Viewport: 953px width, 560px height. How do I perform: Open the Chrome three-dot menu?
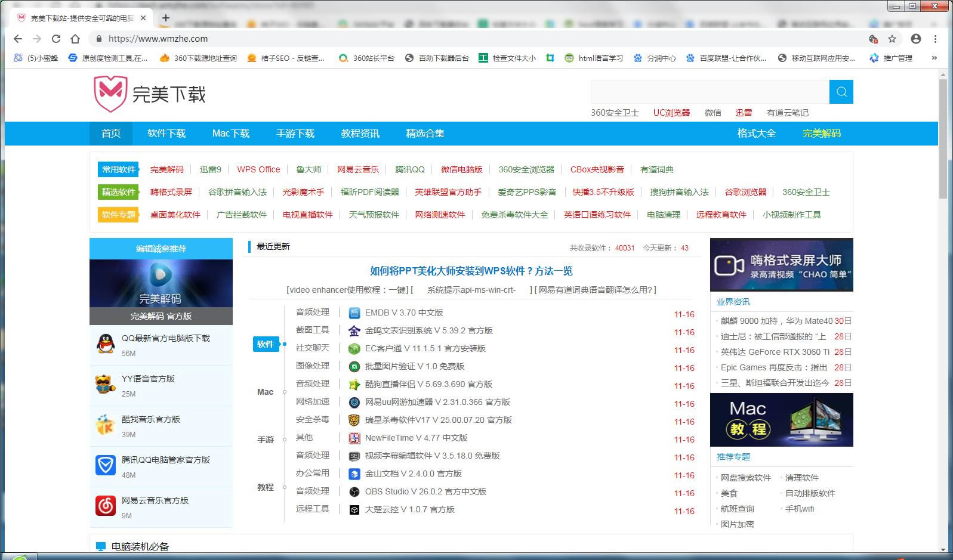point(935,39)
